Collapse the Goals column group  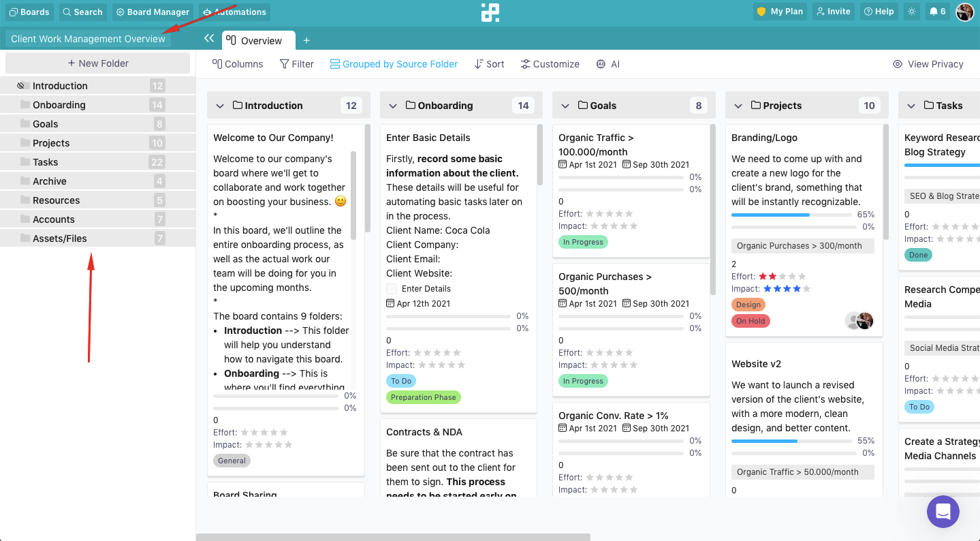(x=565, y=106)
